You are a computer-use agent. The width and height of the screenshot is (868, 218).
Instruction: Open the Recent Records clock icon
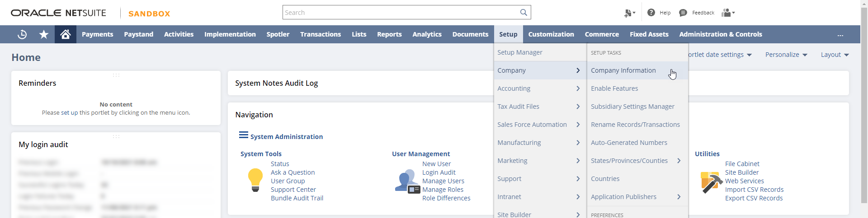[x=22, y=34]
